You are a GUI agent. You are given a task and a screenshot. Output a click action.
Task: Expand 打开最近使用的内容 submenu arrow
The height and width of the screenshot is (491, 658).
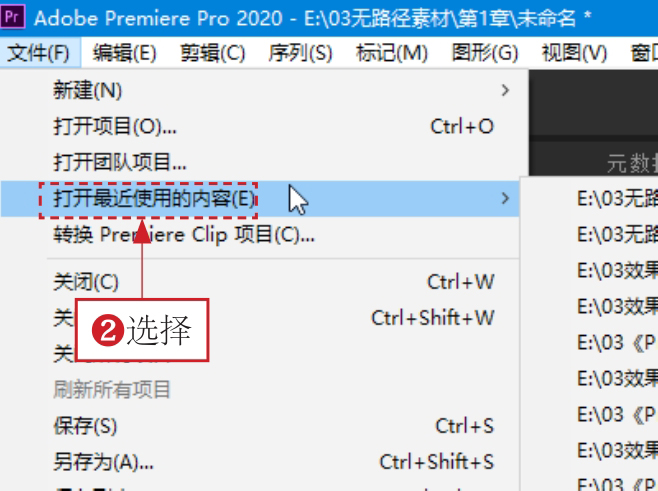click(x=505, y=198)
